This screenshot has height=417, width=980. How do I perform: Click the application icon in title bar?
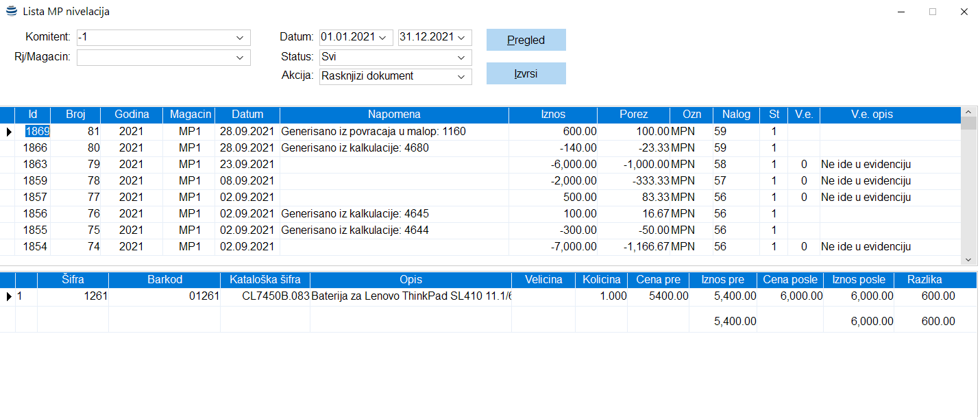pyautogui.click(x=12, y=12)
